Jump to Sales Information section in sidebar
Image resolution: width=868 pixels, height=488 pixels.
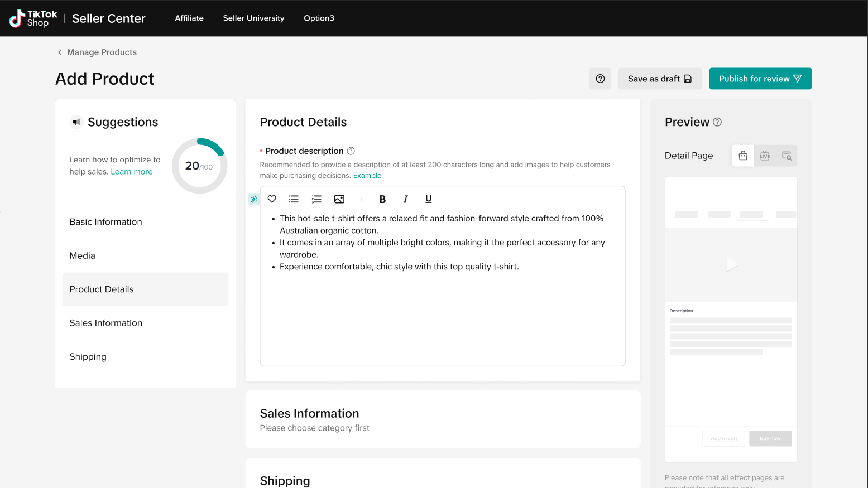[x=106, y=323]
